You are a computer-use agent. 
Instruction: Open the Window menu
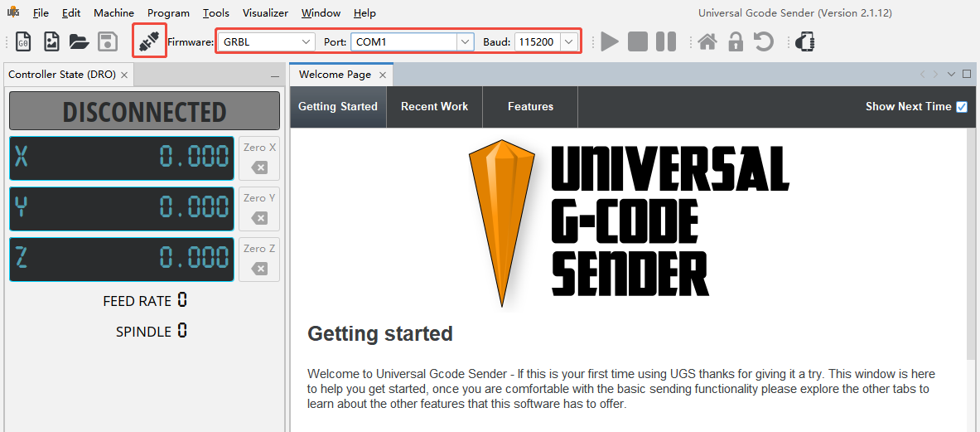tap(321, 13)
